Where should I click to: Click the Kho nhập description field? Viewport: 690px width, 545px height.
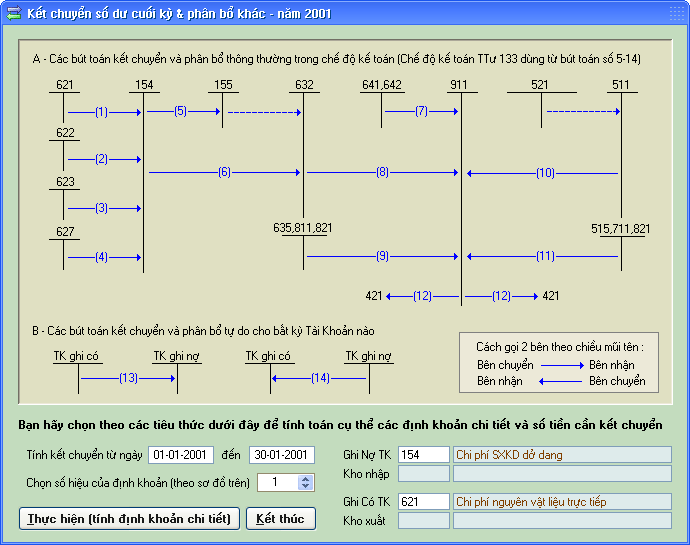click(x=562, y=474)
